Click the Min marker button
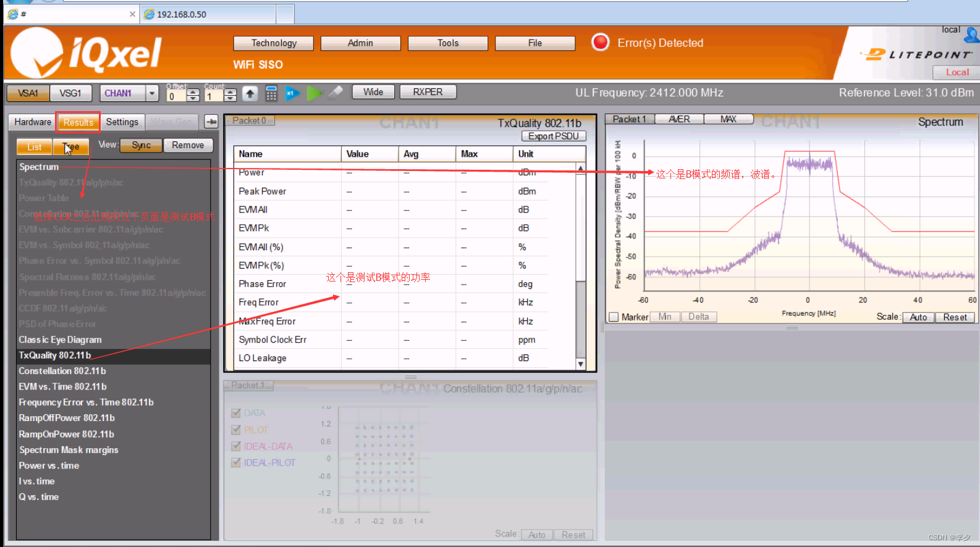 click(665, 317)
